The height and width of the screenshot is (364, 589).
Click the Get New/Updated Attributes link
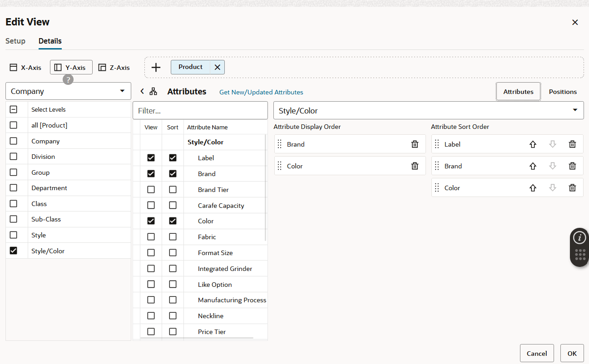point(261,92)
